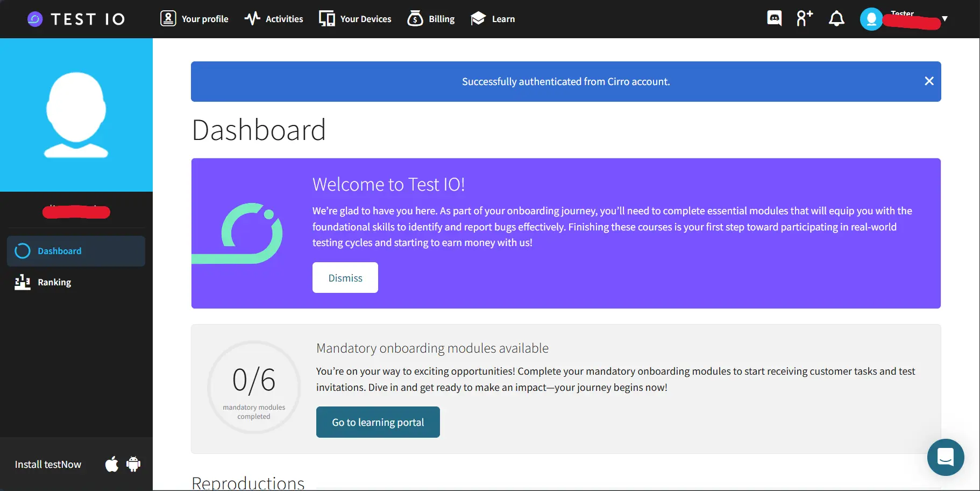Close the successful authentication banner
980x491 pixels.
(x=929, y=81)
